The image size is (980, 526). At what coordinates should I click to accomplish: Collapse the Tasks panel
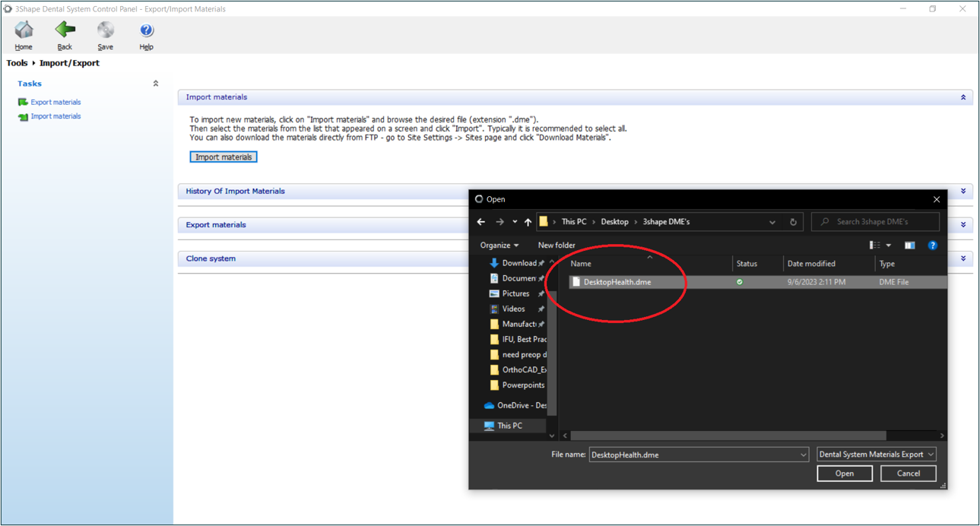156,84
